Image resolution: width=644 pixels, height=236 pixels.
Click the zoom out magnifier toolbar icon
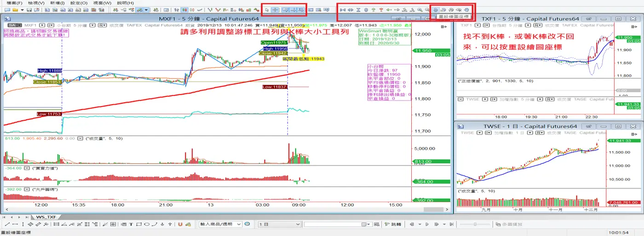(x=427, y=10)
